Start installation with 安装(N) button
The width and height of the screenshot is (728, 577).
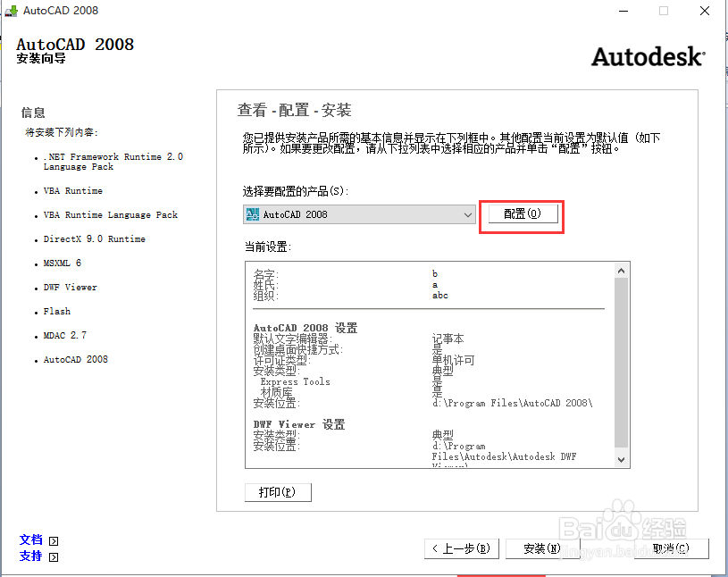point(542,548)
